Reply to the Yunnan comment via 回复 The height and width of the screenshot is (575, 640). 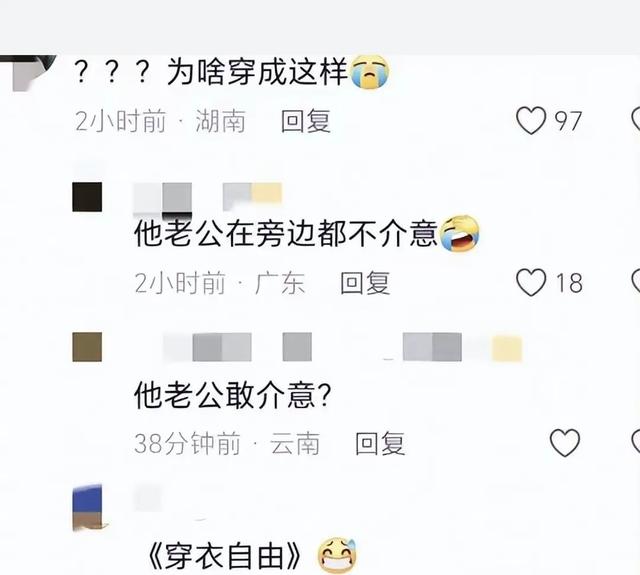[380, 444]
